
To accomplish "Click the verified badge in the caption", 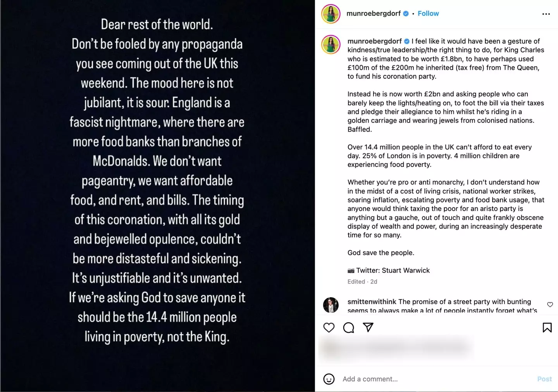I will click(x=407, y=41).
